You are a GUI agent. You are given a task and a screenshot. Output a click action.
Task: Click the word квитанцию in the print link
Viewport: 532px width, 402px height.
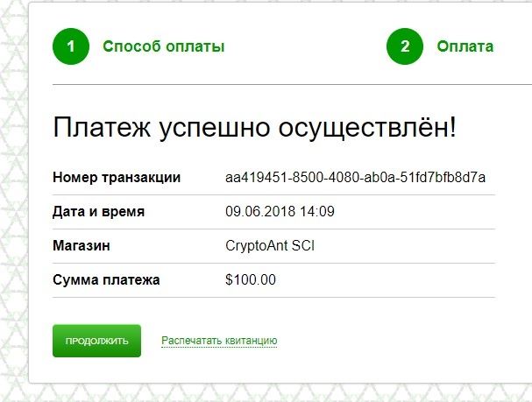click(251, 341)
